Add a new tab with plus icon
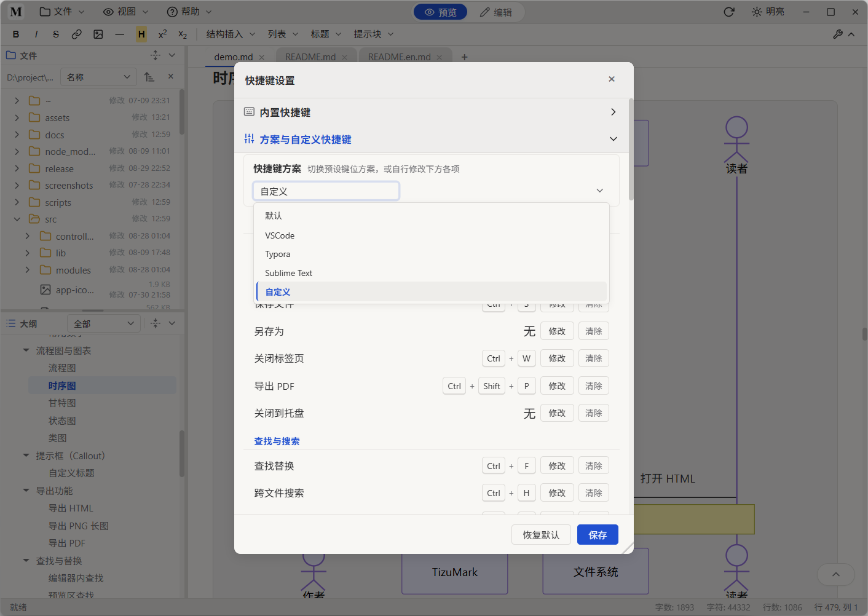868x616 pixels. [x=465, y=57]
